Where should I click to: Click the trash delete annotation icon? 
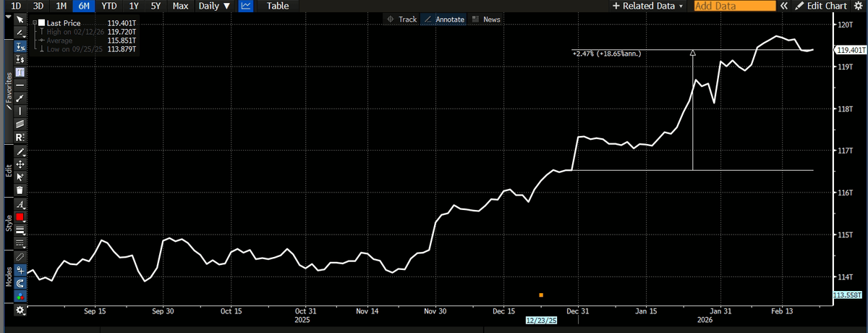click(x=20, y=190)
